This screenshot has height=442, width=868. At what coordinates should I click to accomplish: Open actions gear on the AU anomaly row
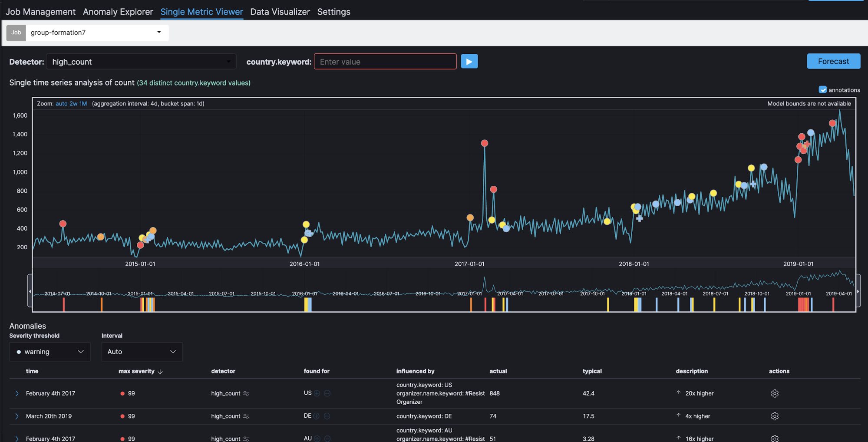point(775,439)
